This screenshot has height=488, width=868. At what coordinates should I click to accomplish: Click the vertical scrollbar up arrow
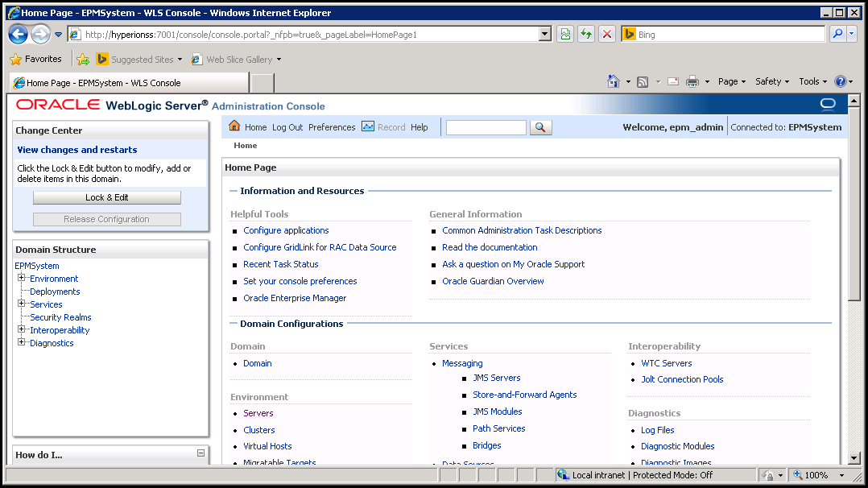(854, 101)
